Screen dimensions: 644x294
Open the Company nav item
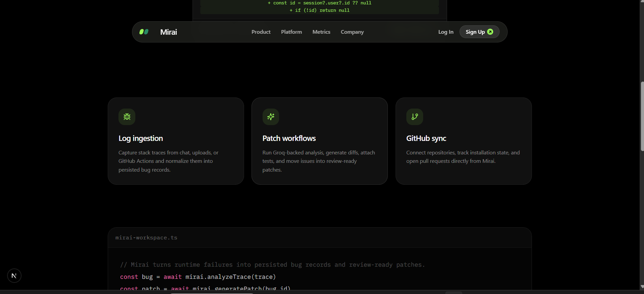pyautogui.click(x=352, y=32)
